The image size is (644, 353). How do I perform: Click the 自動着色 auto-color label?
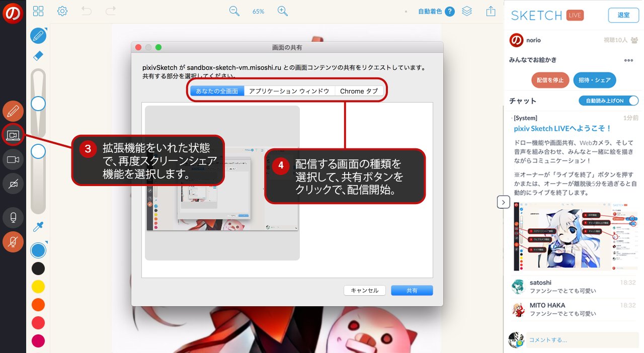[430, 11]
